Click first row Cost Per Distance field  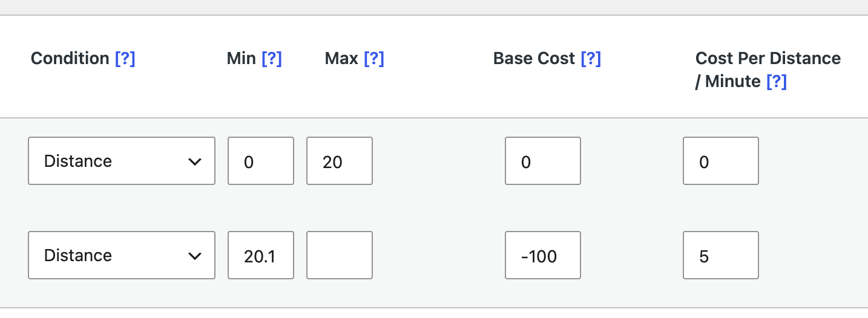721,161
